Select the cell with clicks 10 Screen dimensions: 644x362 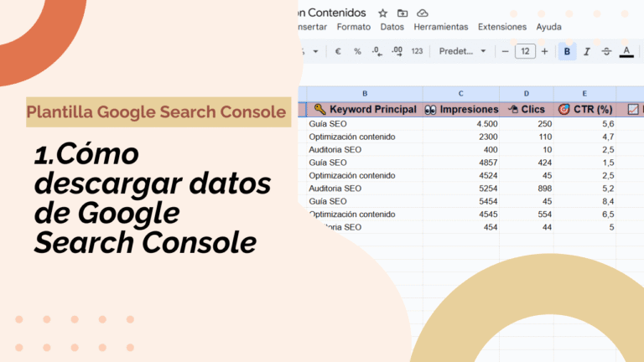point(526,150)
